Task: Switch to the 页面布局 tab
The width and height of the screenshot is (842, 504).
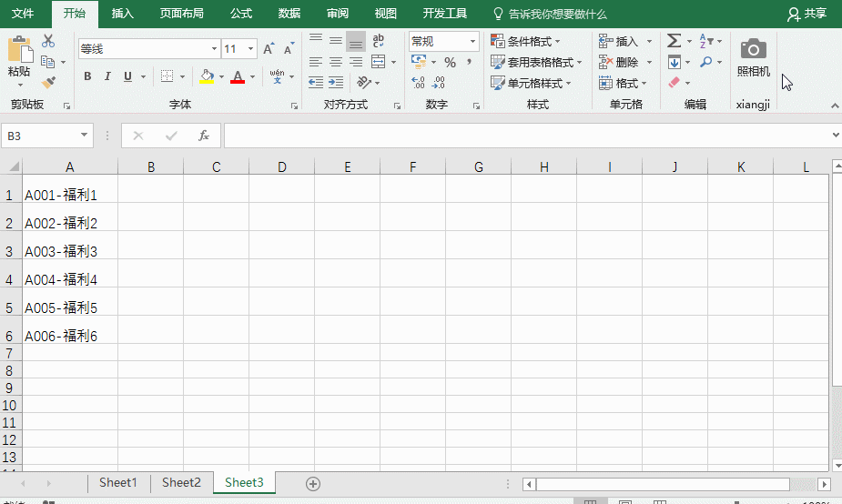Action: (181, 14)
